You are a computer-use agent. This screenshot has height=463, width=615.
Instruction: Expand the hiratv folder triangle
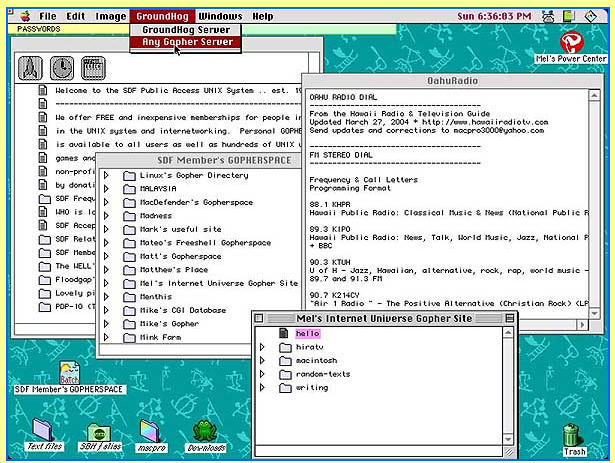click(x=262, y=347)
